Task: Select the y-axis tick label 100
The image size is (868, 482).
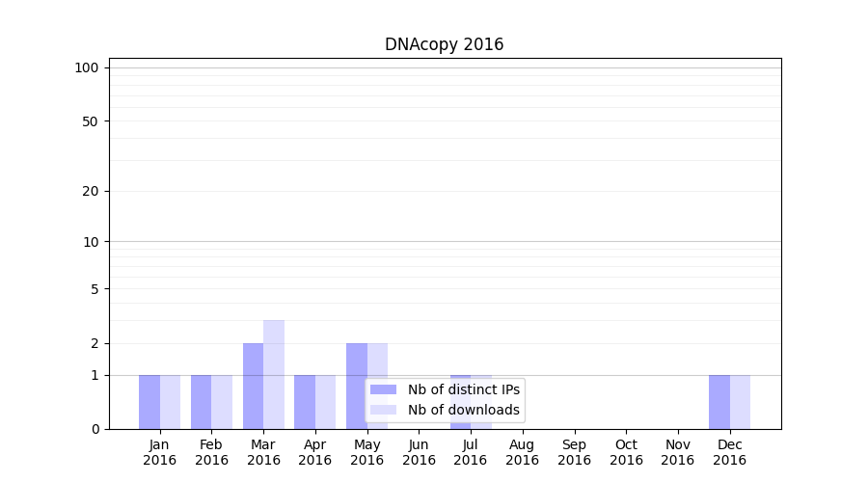Action: [87, 67]
